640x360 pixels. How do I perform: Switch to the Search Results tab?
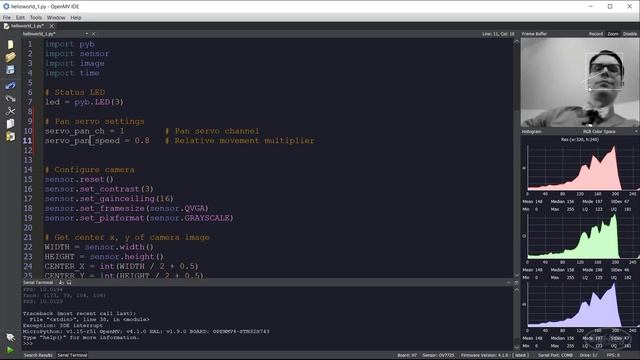pyautogui.click(x=38, y=355)
